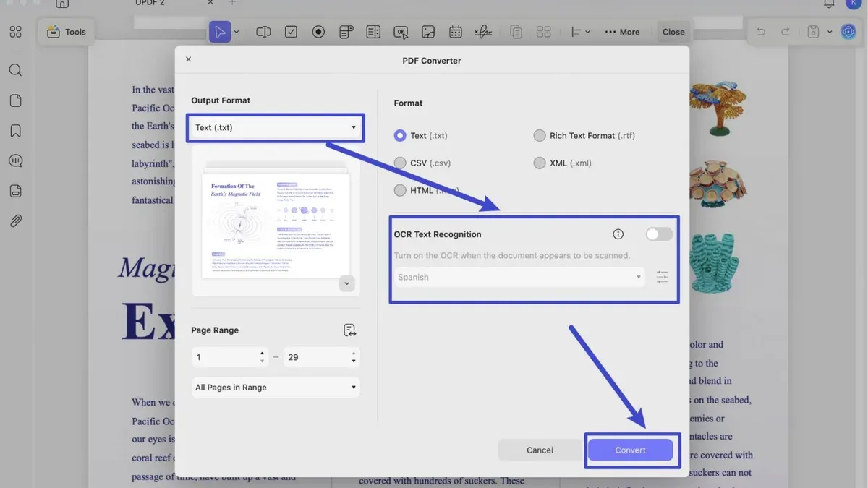
Task: Open the page panel icon in sidebar
Action: pyautogui.click(x=15, y=100)
